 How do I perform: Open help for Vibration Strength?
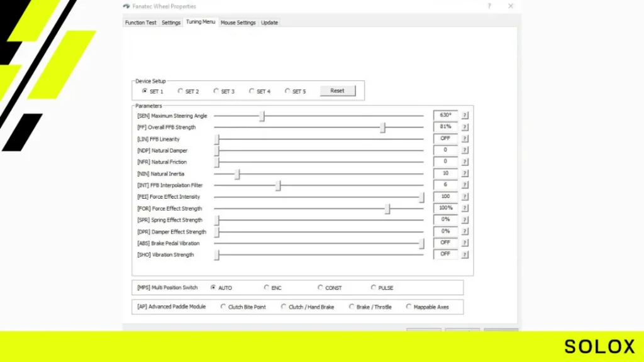coord(465,255)
